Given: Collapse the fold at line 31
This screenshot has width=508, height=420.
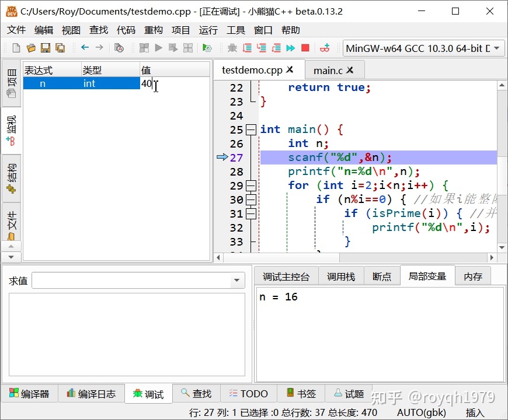Looking at the screenshot, I should click(250, 214).
